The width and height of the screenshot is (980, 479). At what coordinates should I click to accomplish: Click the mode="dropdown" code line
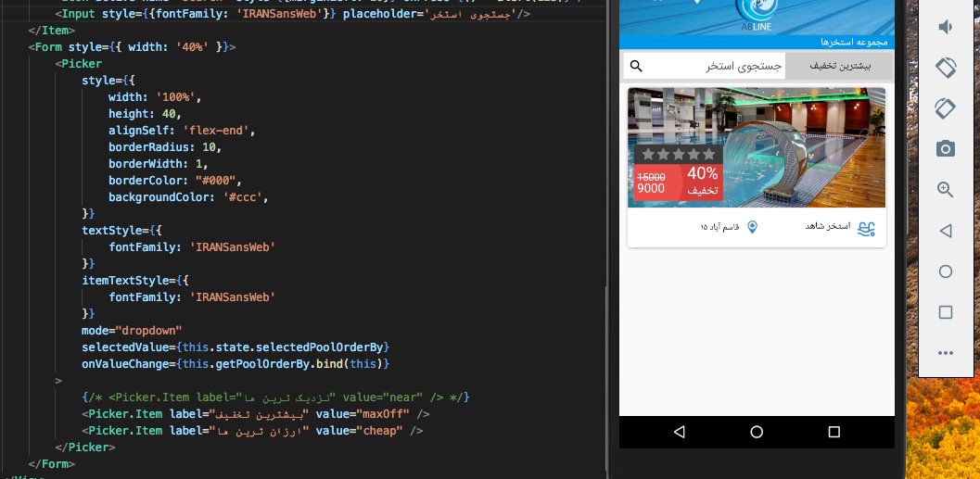[132, 331]
